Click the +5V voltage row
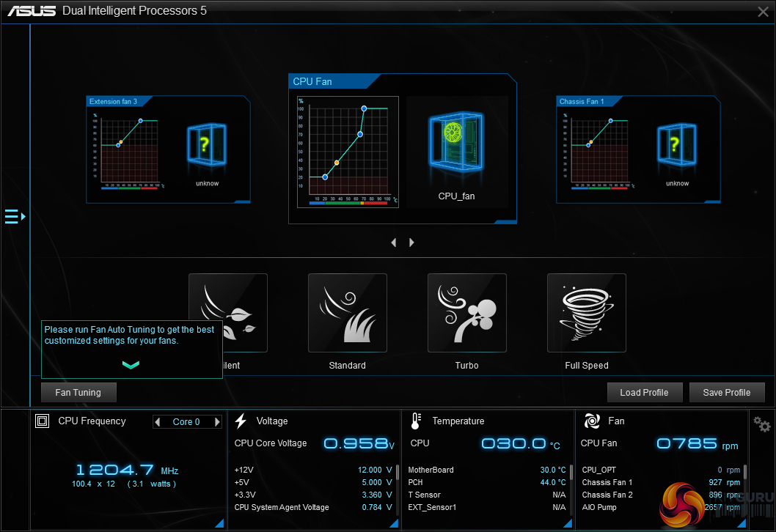Viewport: 776px width, 532px height. coord(313,482)
